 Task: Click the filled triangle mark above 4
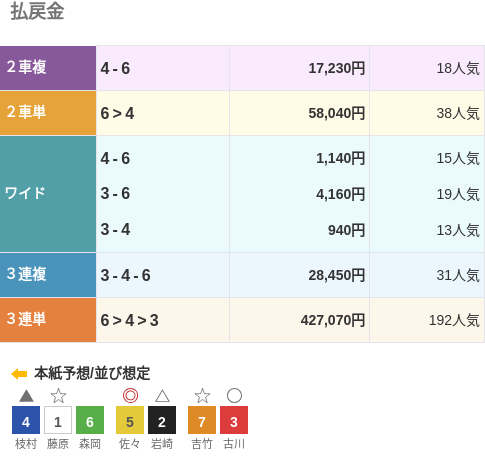pos(26,396)
